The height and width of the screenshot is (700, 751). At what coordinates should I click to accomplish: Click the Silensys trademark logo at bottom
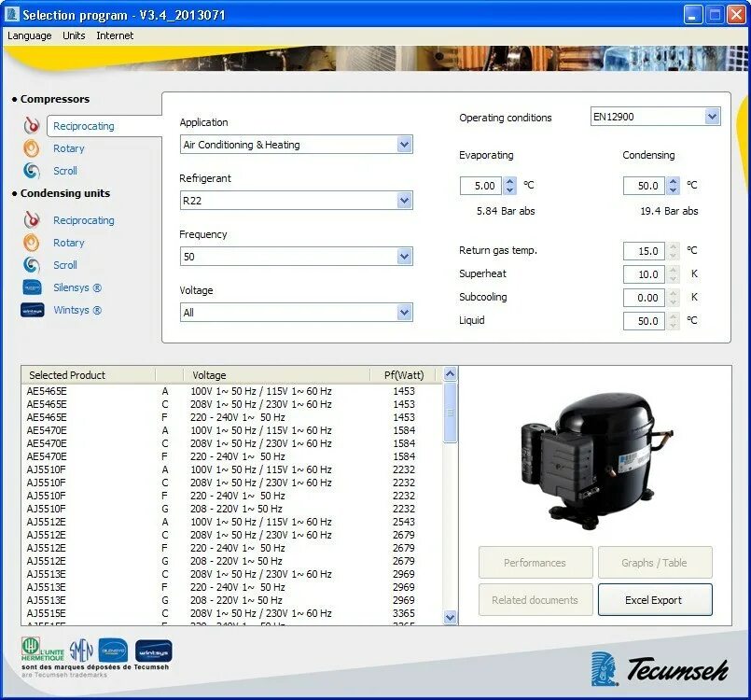point(113,651)
